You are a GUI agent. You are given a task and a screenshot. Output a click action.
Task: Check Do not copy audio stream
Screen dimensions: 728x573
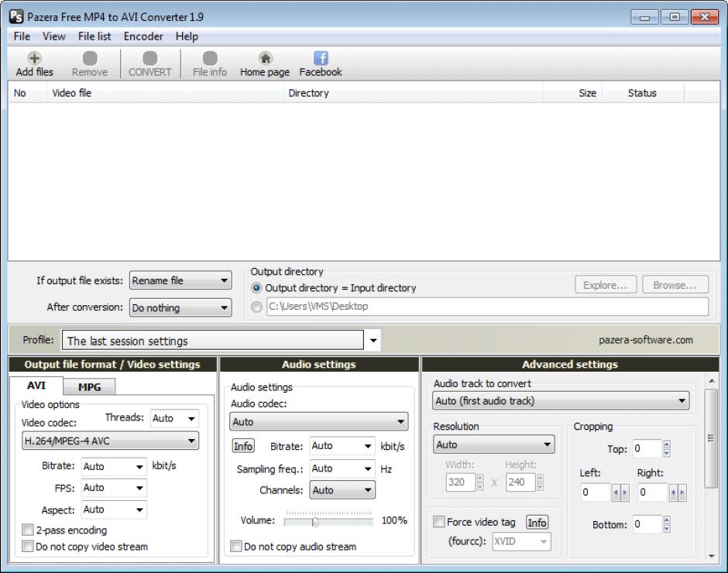click(236, 546)
